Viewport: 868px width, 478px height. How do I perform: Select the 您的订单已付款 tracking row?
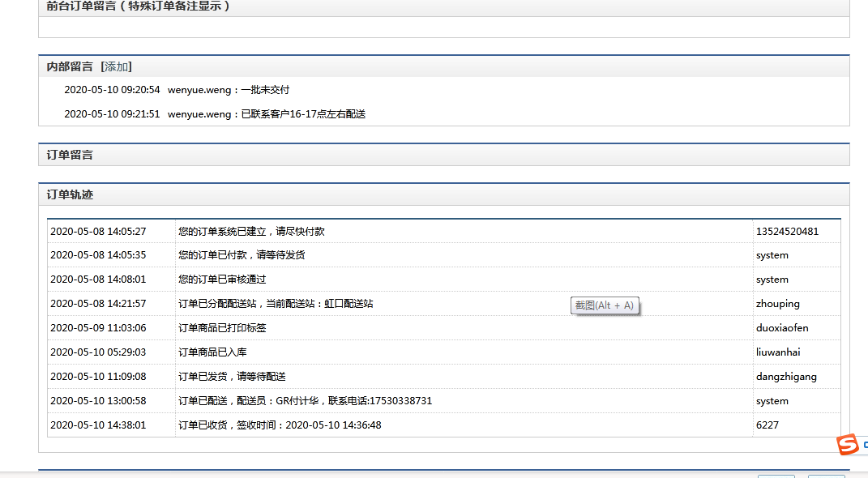click(x=242, y=255)
